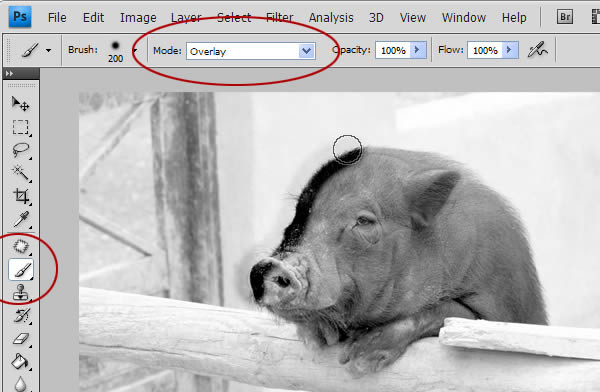Viewport: 600px width, 392px height.
Task: Enable airbrush mode in options bar
Action: pos(537,50)
